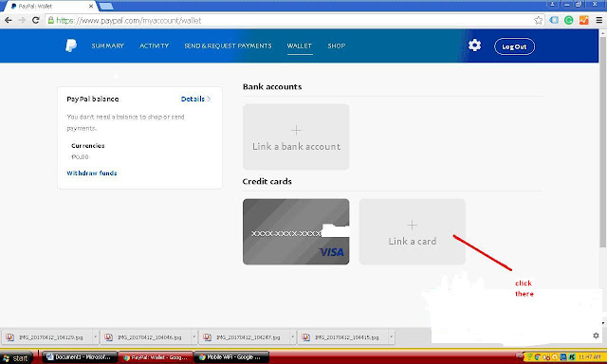Open the Chrome hamburger menu
The width and height of the screenshot is (607, 364).
point(598,20)
